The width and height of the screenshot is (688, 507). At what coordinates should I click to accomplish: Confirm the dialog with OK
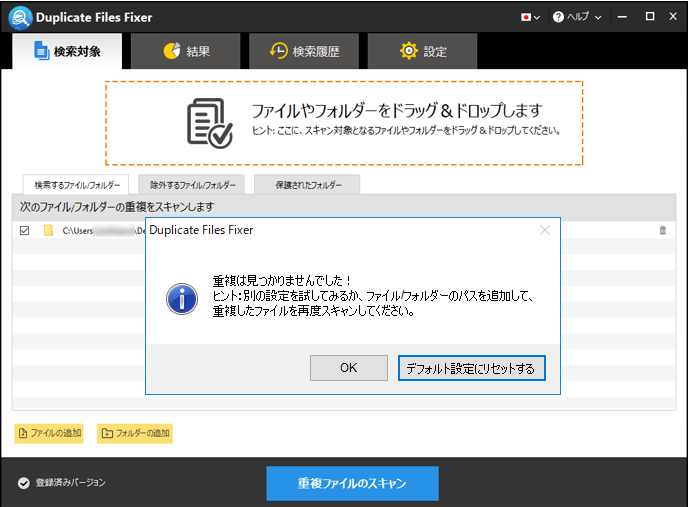point(349,368)
